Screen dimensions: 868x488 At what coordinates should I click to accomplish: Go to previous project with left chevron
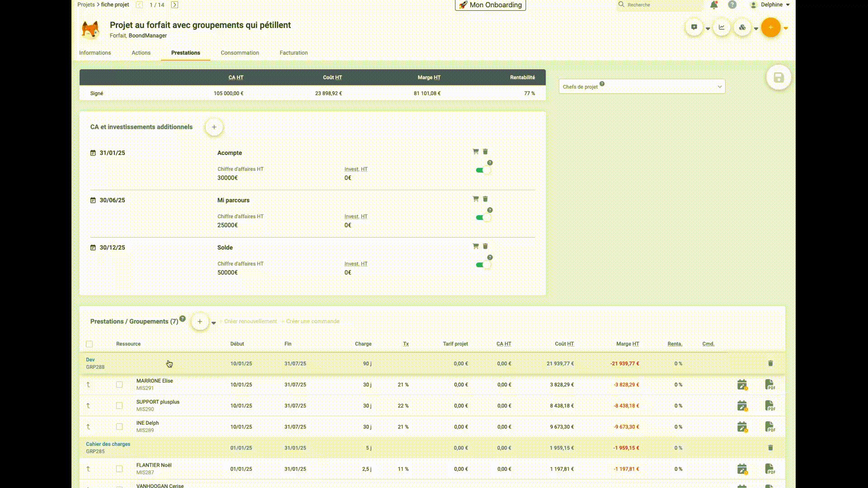139,5
